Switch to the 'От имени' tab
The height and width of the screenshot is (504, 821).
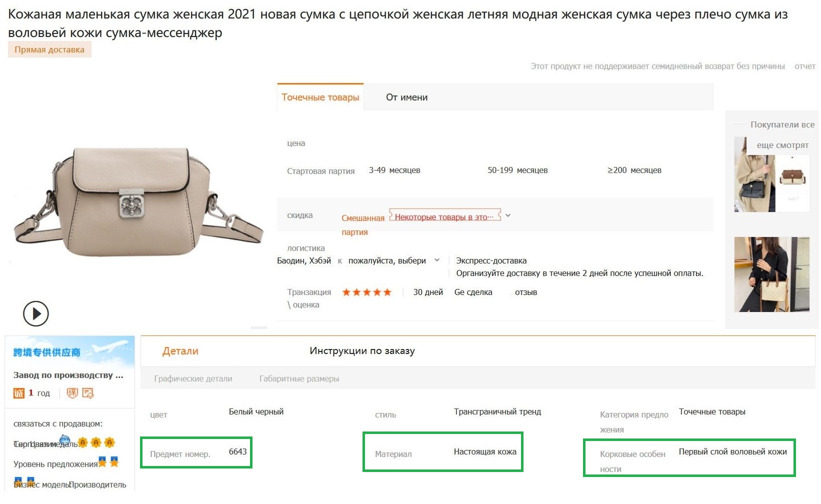406,97
